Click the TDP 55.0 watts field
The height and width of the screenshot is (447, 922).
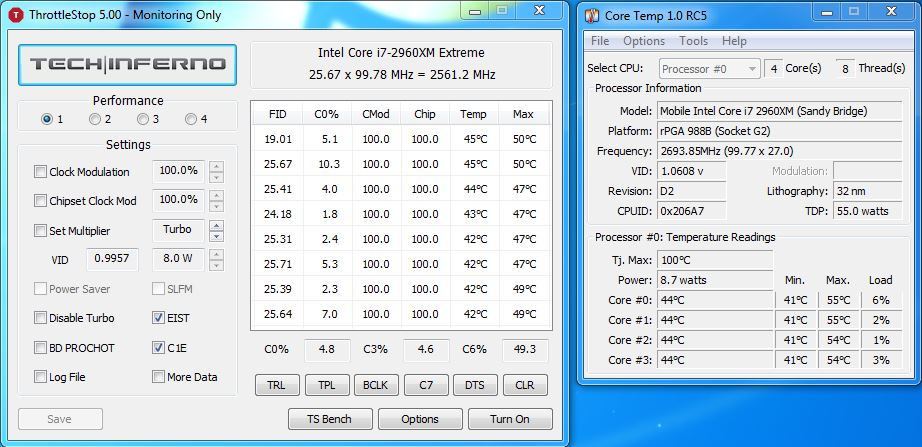867,211
